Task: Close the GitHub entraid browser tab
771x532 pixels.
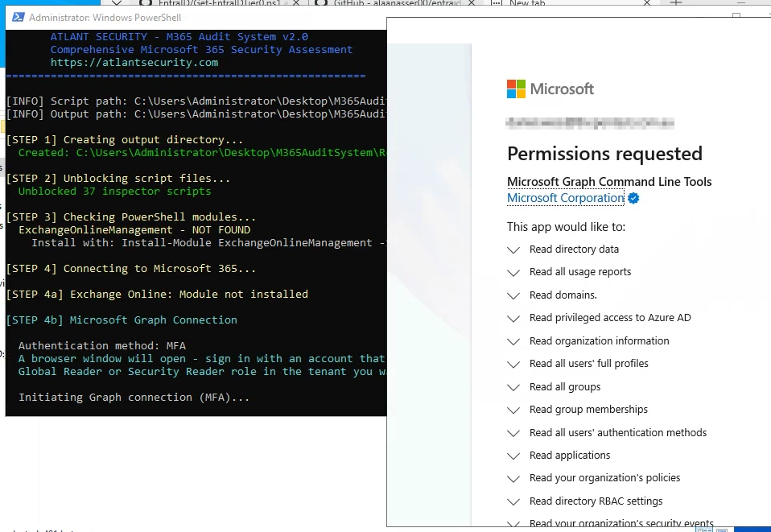Action: 471,3
